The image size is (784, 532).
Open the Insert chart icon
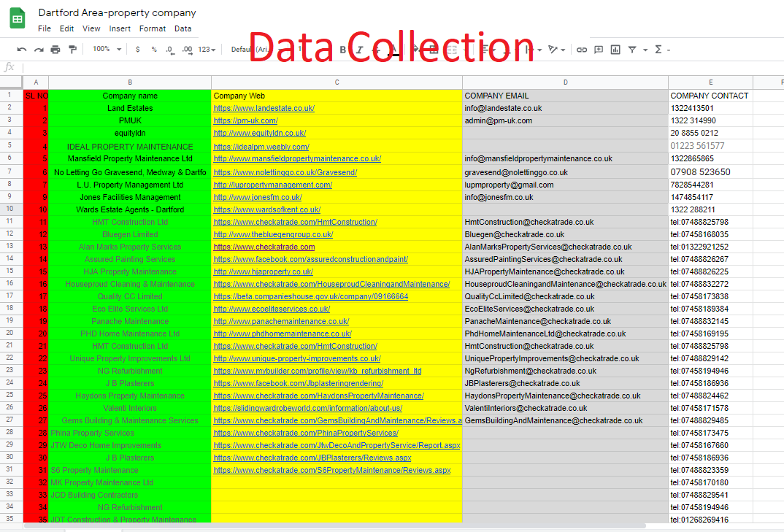[615, 49]
